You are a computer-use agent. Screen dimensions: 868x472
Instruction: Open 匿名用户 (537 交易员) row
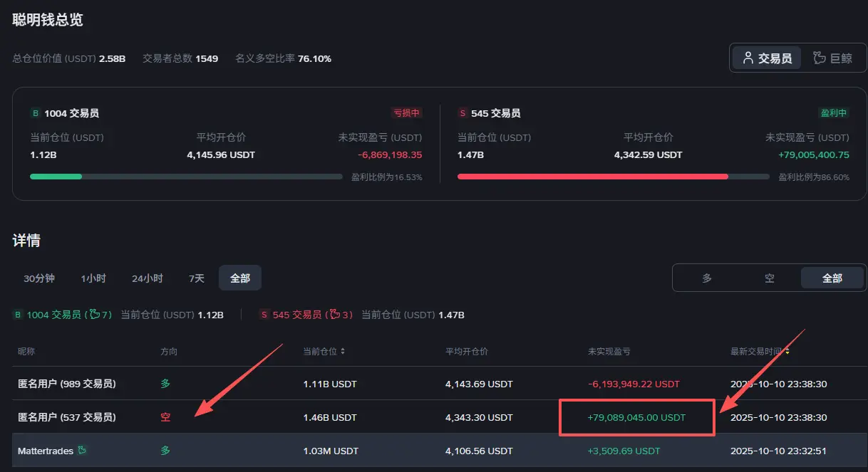click(434, 417)
